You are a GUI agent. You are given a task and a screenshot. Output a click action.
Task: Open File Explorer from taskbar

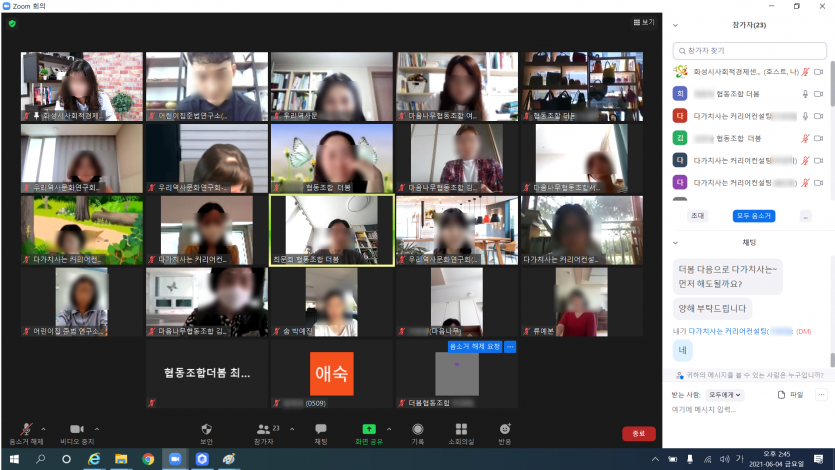tap(121, 459)
